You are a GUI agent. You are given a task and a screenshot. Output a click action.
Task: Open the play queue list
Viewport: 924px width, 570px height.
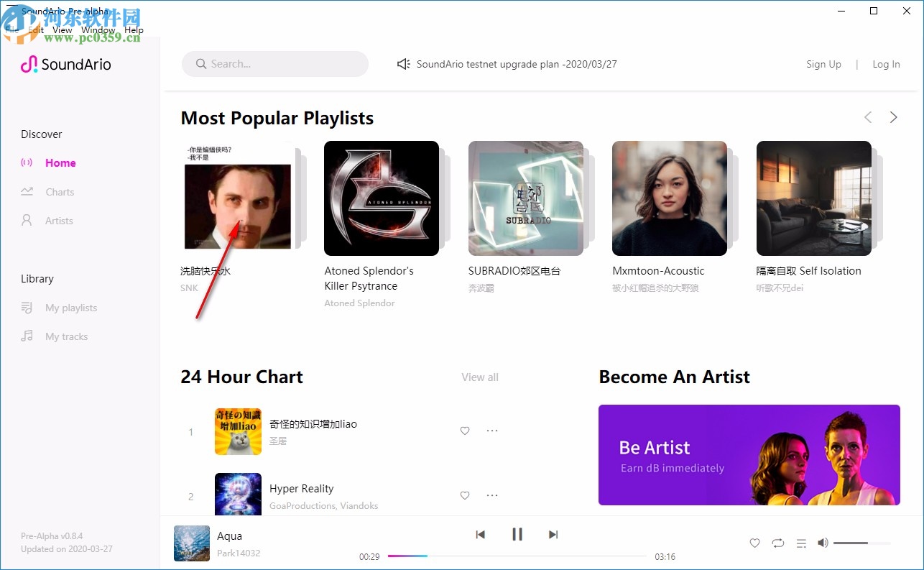pyautogui.click(x=802, y=543)
